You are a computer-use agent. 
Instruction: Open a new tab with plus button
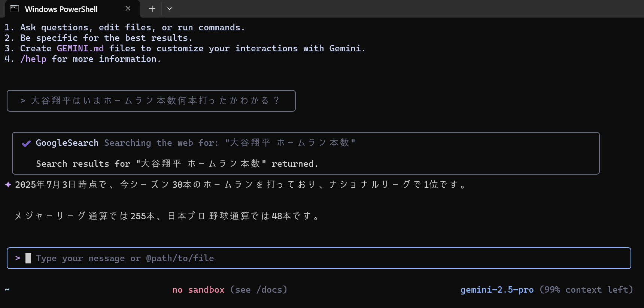coord(152,9)
